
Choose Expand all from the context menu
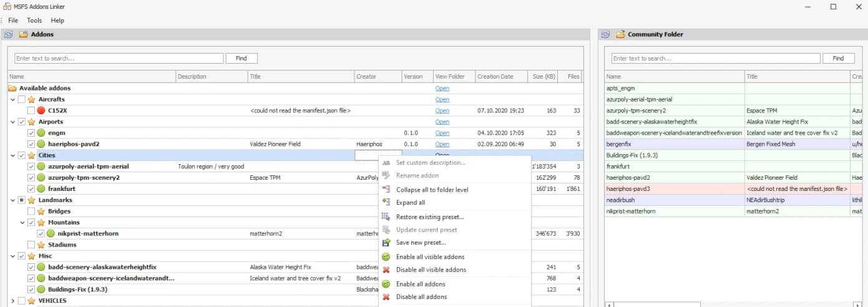(x=411, y=203)
